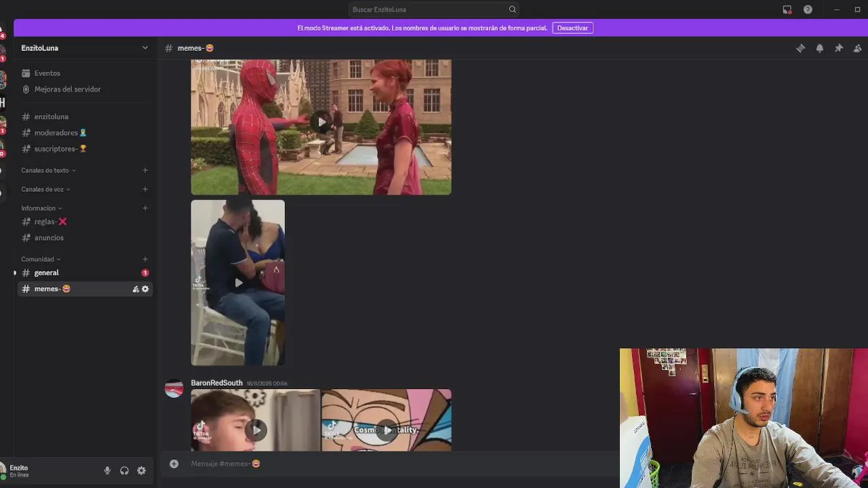
Task: Open Mejoras del servidor item
Action: [x=85, y=89]
